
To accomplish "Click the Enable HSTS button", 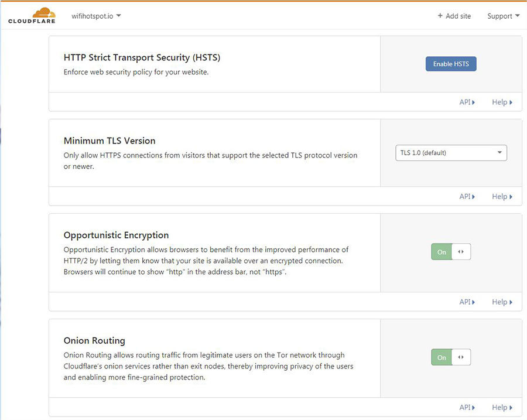I will point(451,64).
